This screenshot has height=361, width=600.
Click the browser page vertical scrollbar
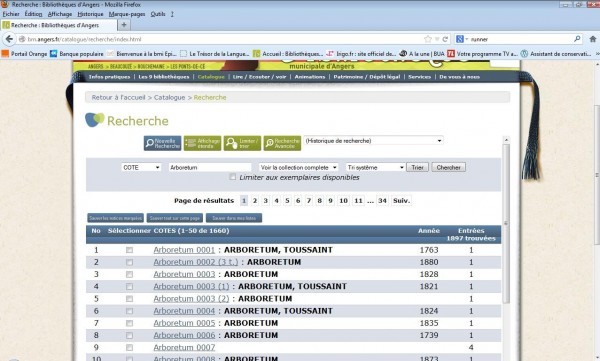(x=597, y=175)
